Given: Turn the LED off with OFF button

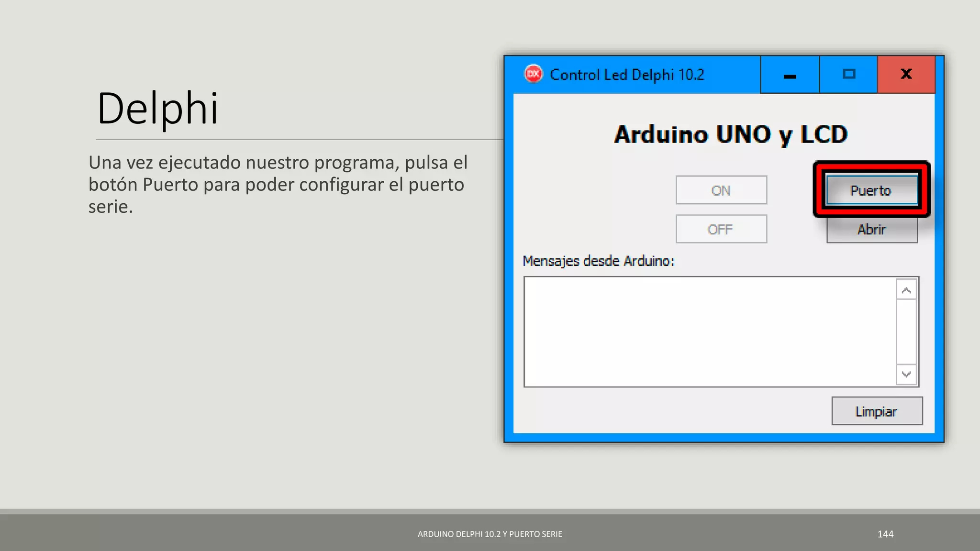Looking at the screenshot, I should (721, 230).
